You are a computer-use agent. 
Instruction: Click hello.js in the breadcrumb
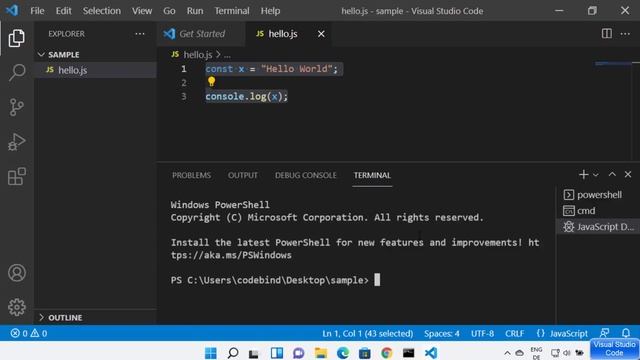[198, 54]
